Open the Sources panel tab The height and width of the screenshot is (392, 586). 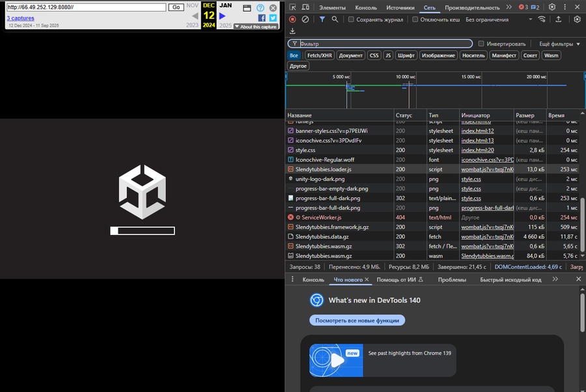coord(400,7)
